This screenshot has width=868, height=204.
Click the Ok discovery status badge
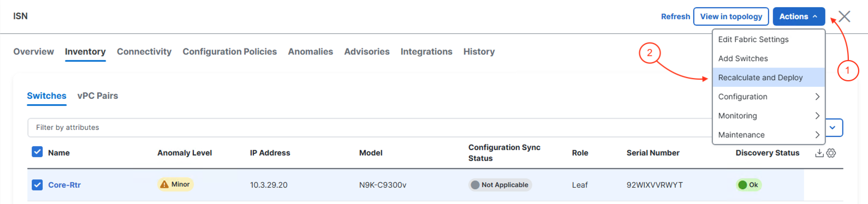point(748,185)
